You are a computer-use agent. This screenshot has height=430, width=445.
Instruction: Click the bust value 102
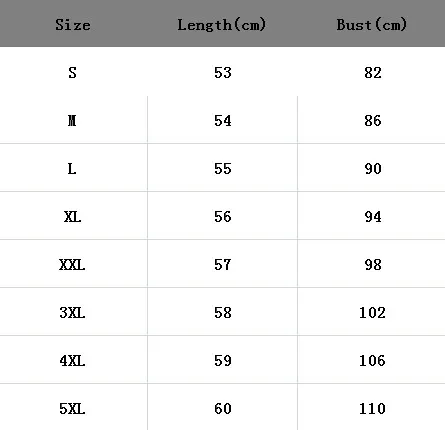click(x=372, y=313)
